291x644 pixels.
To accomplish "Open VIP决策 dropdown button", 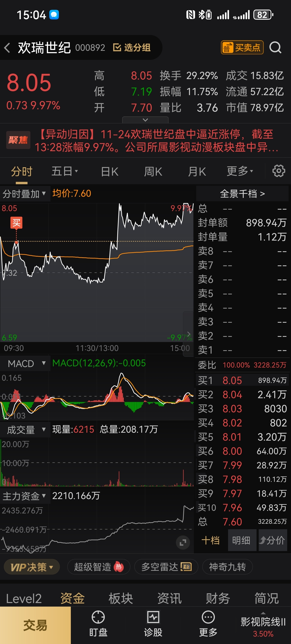I will 32,567.
